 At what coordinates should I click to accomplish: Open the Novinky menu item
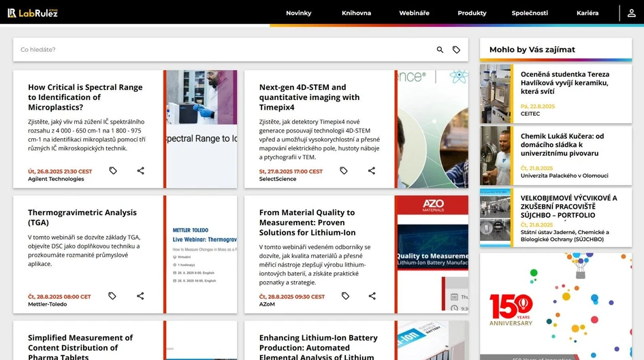click(x=298, y=13)
